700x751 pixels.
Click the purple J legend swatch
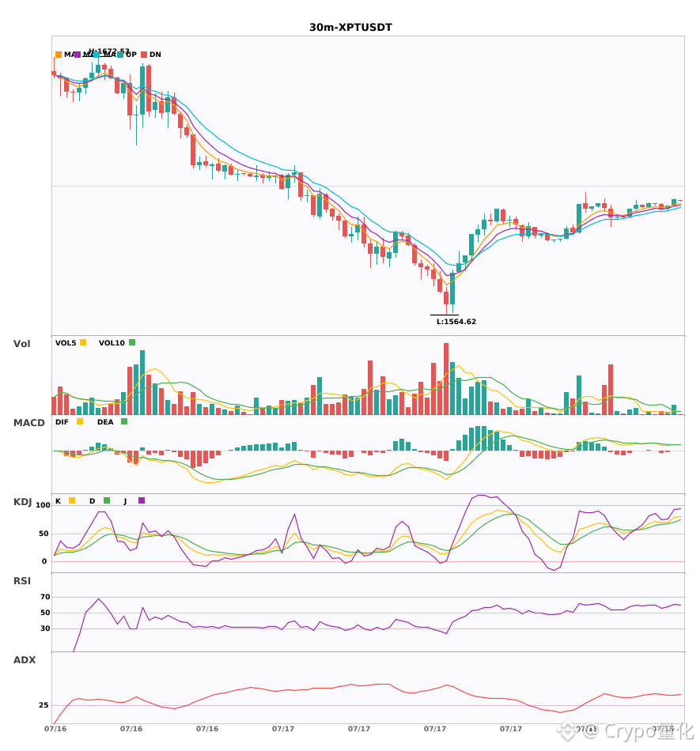point(142,500)
